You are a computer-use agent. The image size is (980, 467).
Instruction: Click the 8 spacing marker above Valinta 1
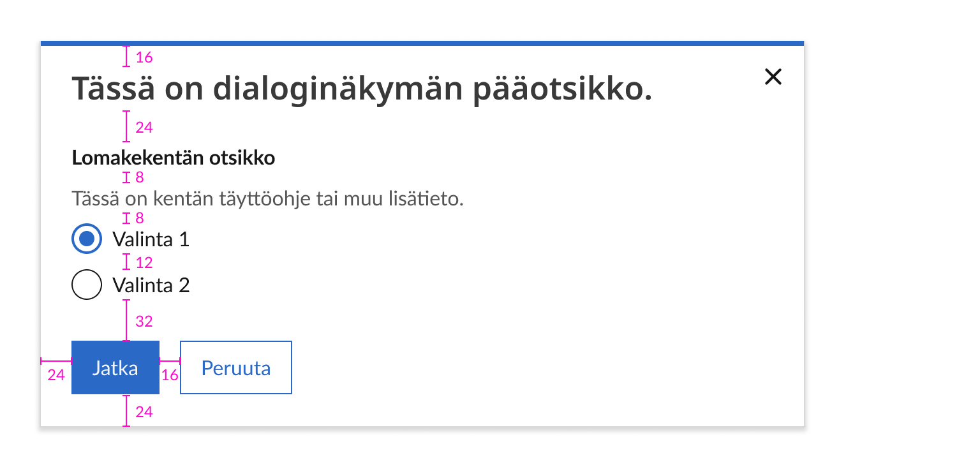coord(139,218)
